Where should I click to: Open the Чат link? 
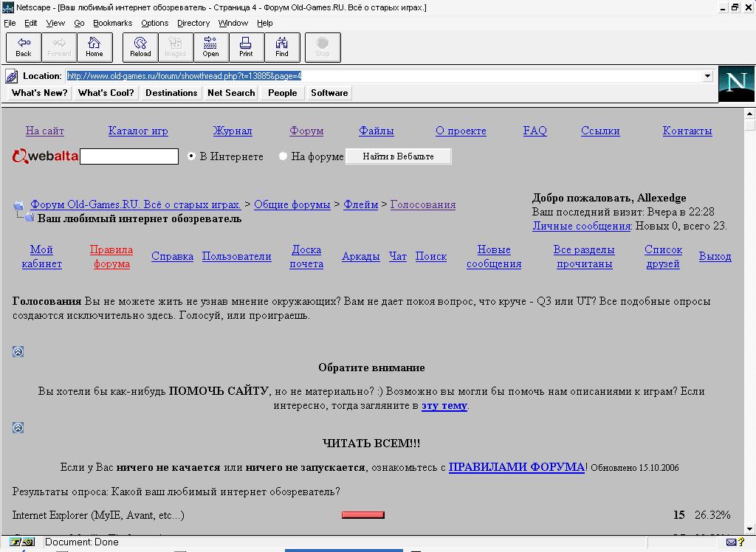coord(398,257)
